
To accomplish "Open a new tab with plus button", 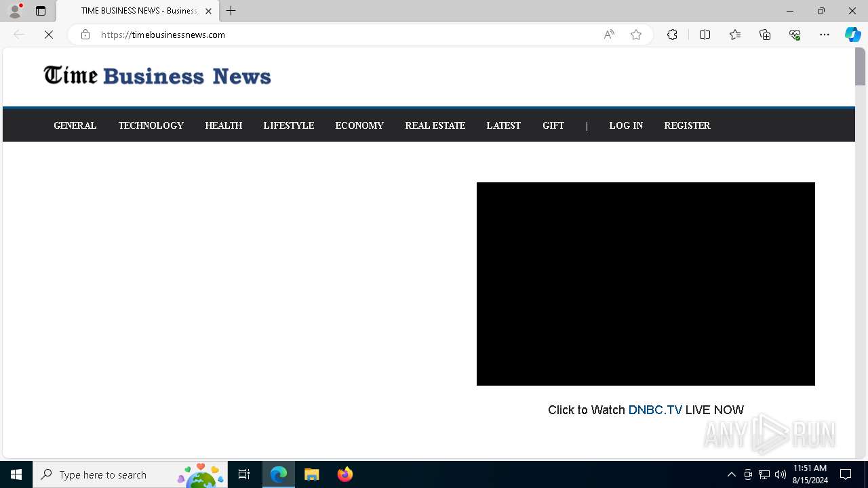I will coord(231,11).
